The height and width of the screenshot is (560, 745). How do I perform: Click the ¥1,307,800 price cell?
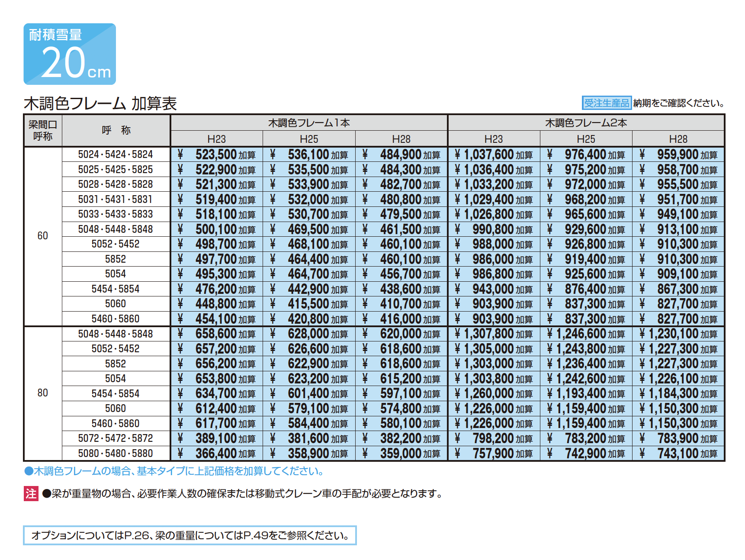pyautogui.click(x=493, y=334)
